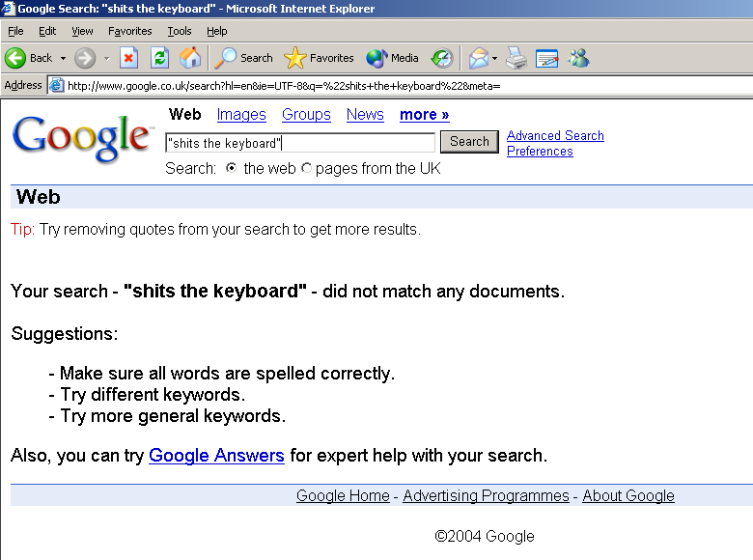Click the Mail envelope icon
Viewport: 753px width, 560px height.
(x=479, y=58)
